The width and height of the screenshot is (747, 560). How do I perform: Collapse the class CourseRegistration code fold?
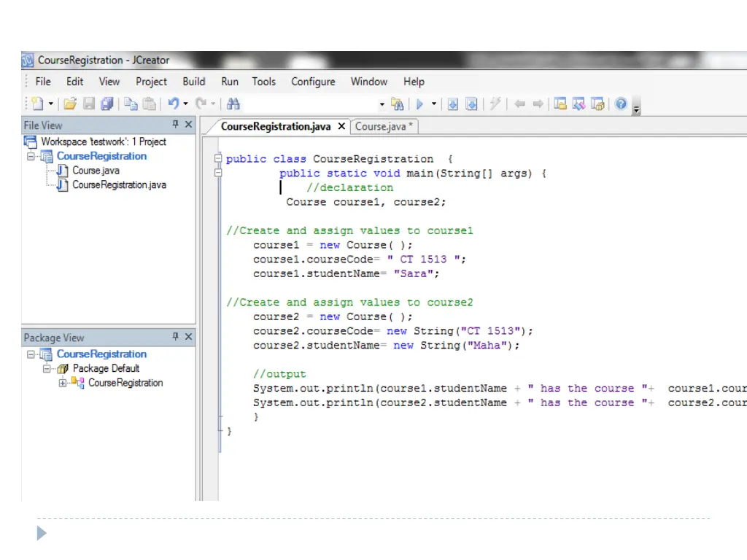(x=217, y=158)
